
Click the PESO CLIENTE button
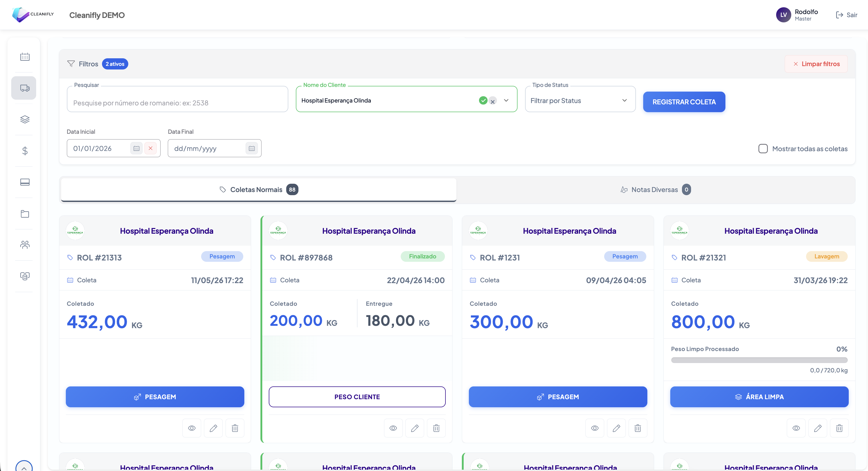(357, 397)
